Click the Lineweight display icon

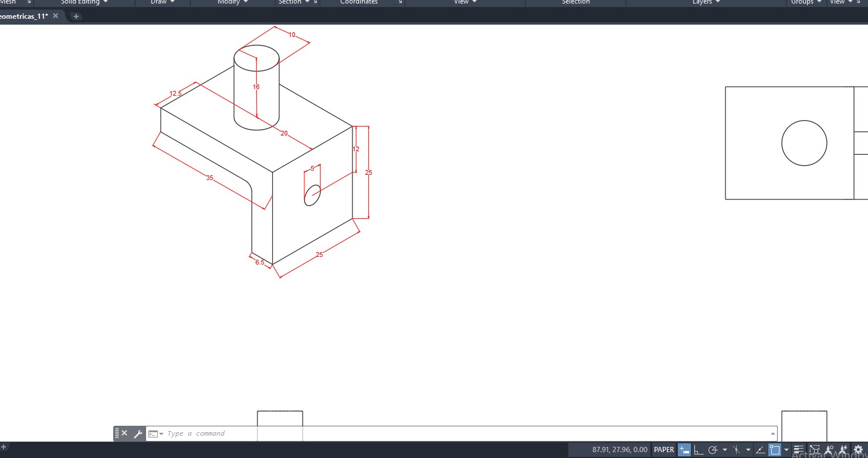[x=799, y=450]
